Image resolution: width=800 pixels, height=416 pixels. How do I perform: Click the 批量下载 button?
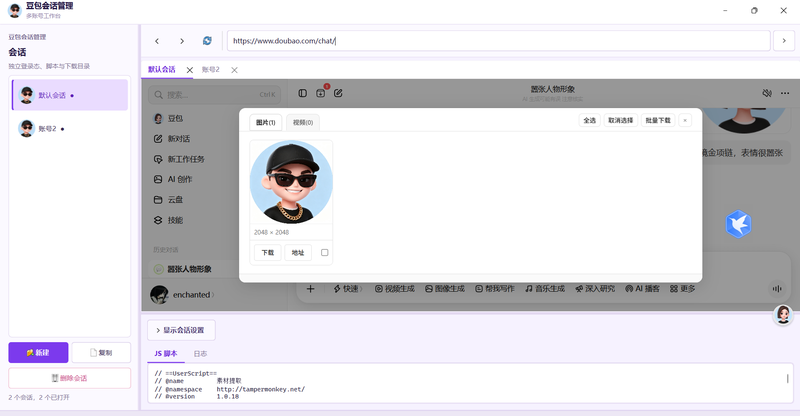pos(658,120)
